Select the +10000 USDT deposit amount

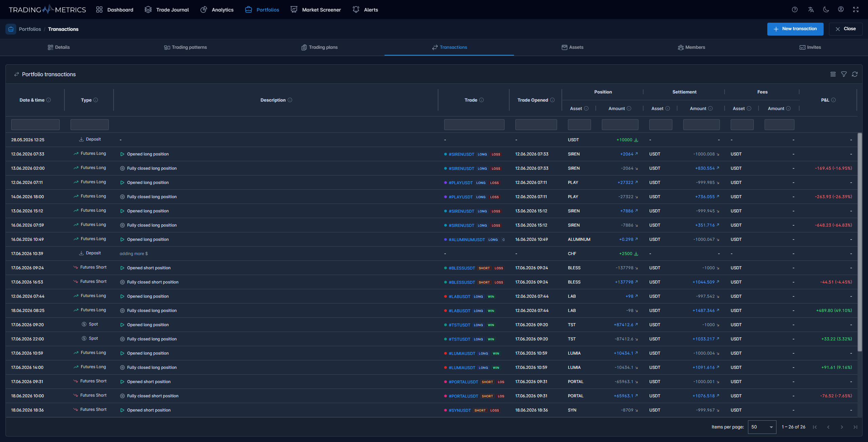[x=624, y=140]
